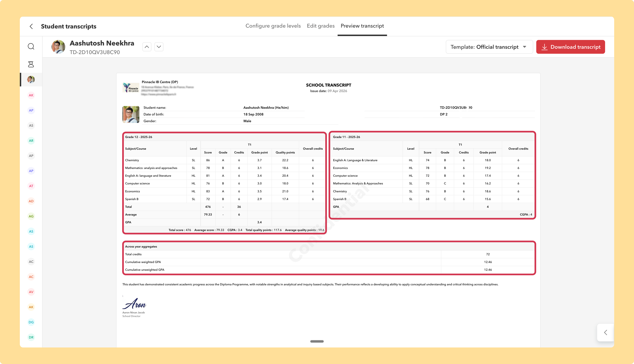The height and width of the screenshot is (364, 634).
Task: Switch to the Configure grade levels tab
Action: (x=273, y=26)
